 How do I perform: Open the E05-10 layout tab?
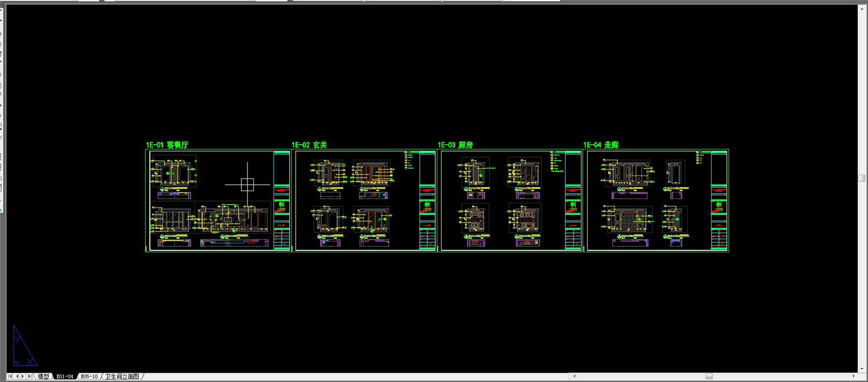pyautogui.click(x=89, y=376)
